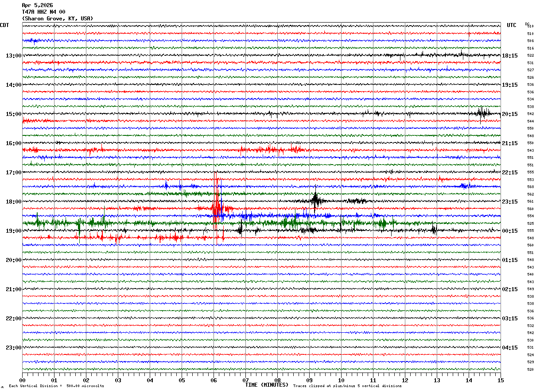Click DC offset value 540
This screenshot has width=536, height=392.
530,274
